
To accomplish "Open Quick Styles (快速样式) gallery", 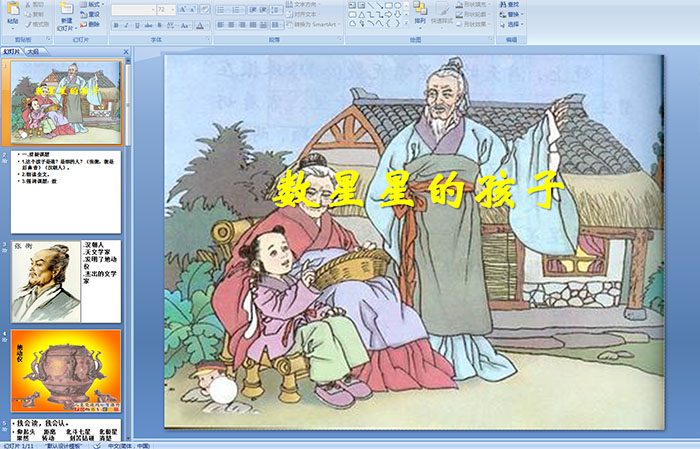I will (442, 15).
